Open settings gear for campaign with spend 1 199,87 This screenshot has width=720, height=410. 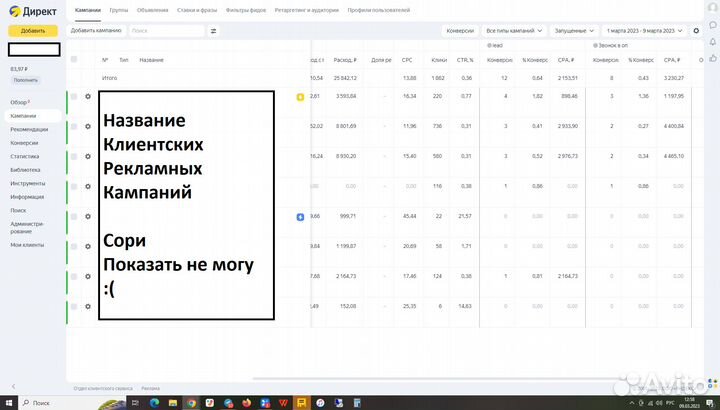tap(88, 247)
